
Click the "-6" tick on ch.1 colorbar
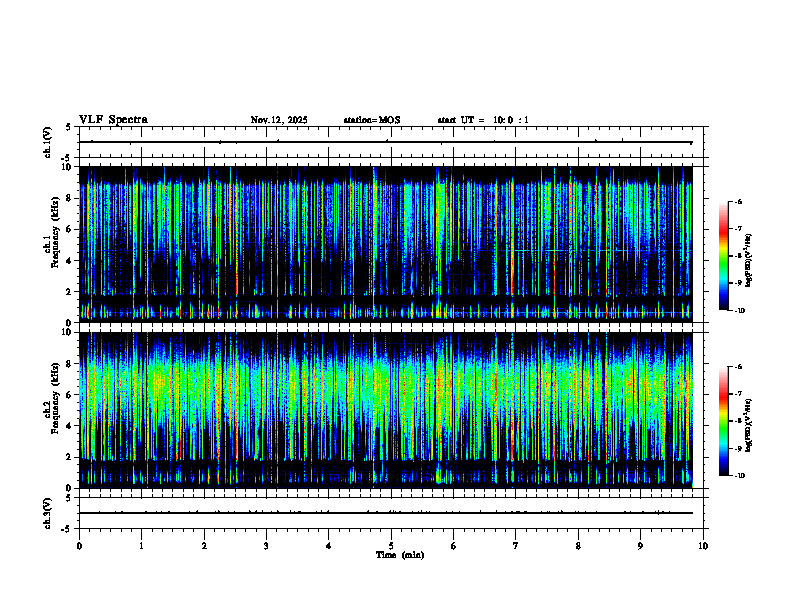738,202
